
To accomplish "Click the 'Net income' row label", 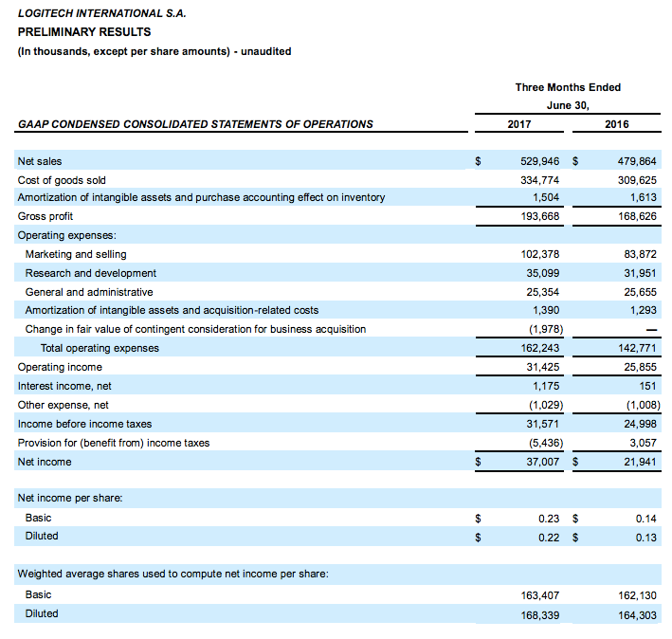I will pyautogui.click(x=45, y=462).
